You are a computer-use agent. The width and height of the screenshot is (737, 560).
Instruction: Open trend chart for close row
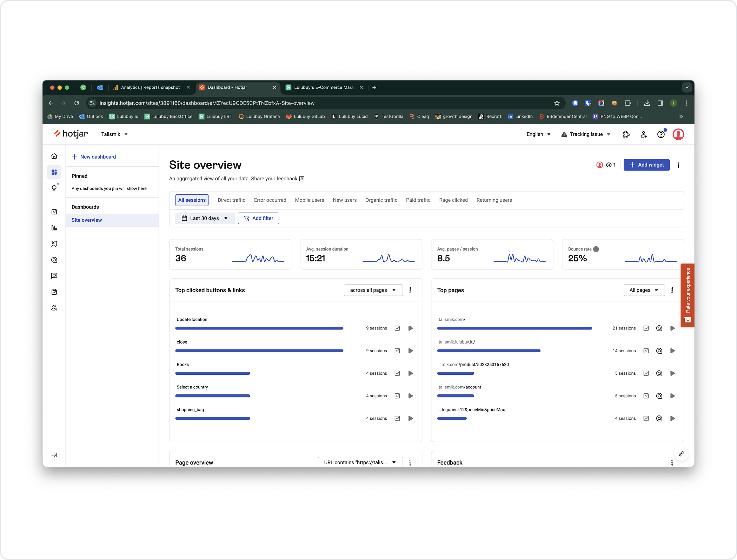[x=397, y=351]
